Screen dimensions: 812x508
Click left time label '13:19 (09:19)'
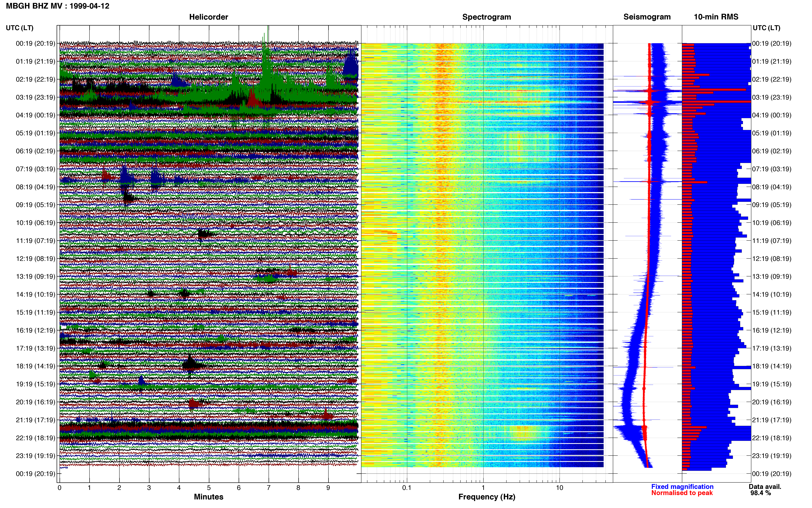36,277
